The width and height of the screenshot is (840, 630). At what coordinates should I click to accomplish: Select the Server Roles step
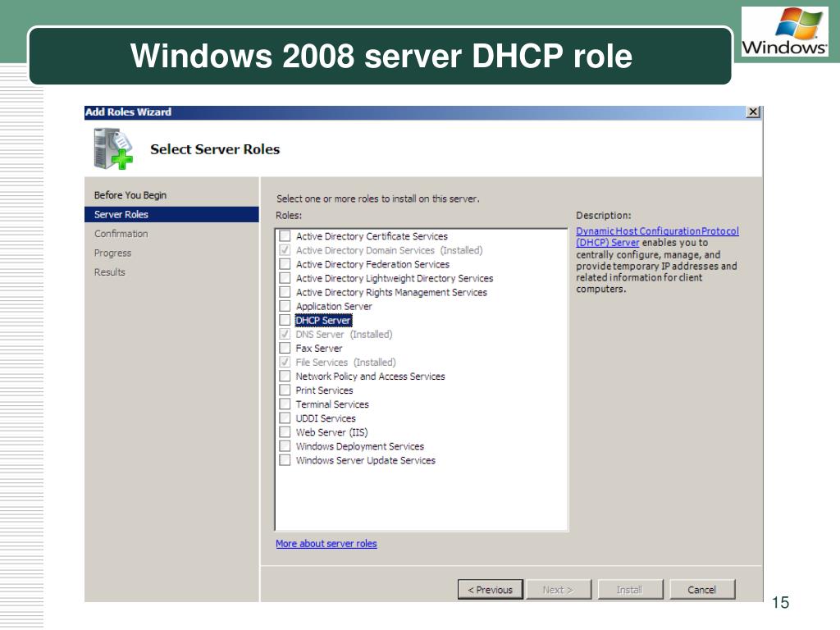pyautogui.click(x=171, y=214)
